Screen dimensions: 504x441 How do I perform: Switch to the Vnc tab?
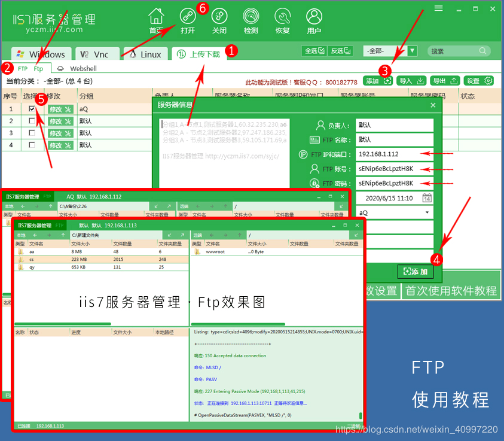point(97,54)
